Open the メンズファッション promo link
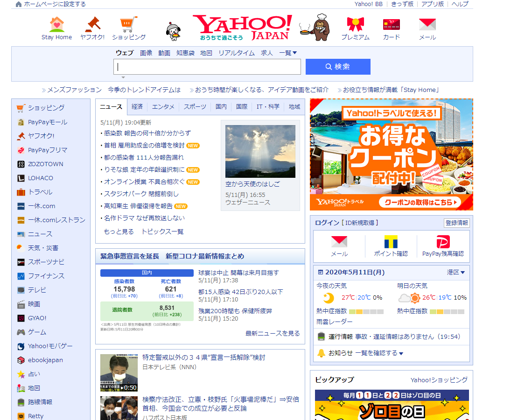The image size is (511, 420). click(114, 90)
